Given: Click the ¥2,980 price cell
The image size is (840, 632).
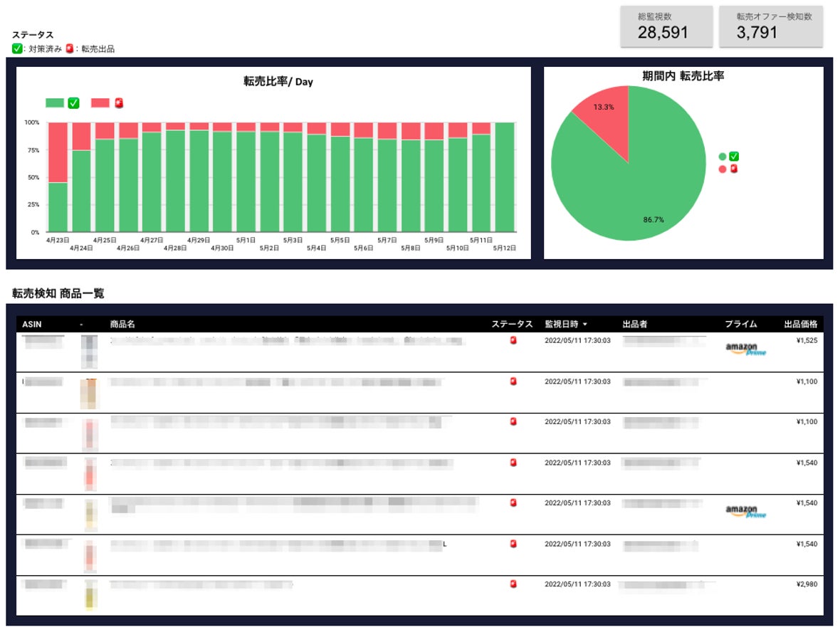Looking at the screenshot, I should point(807,584).
